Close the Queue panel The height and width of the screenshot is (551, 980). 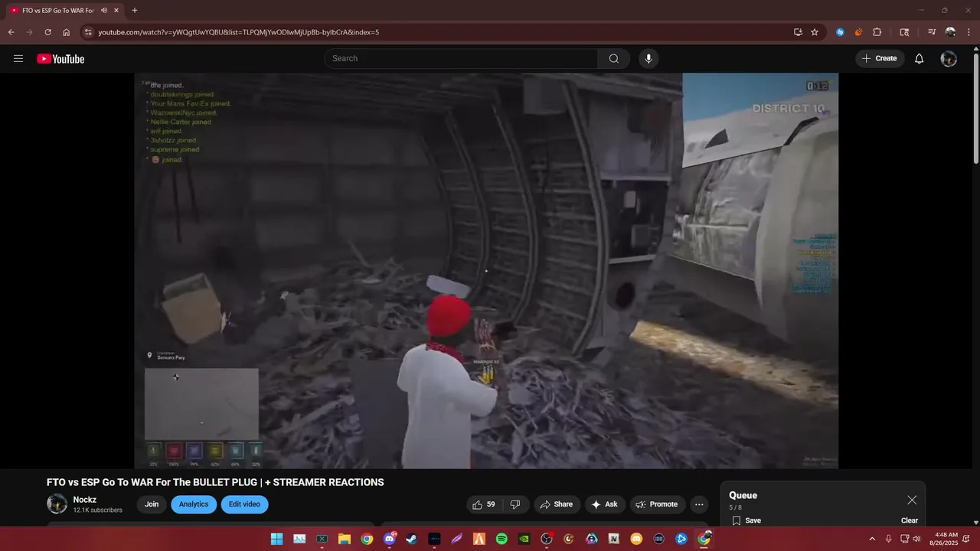912,500
